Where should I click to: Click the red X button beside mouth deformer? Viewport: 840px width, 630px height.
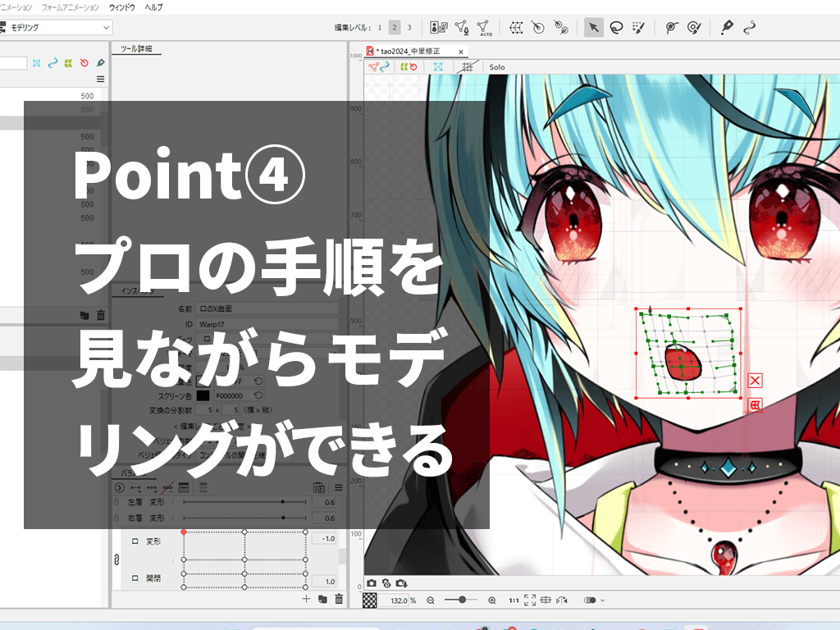tap(755, 381)
